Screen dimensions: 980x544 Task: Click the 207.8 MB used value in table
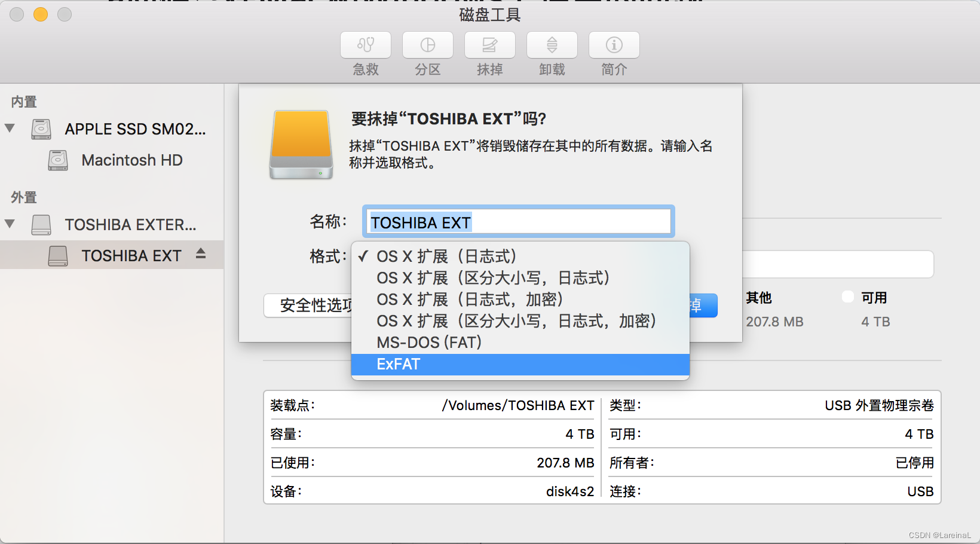coord(565,463)
